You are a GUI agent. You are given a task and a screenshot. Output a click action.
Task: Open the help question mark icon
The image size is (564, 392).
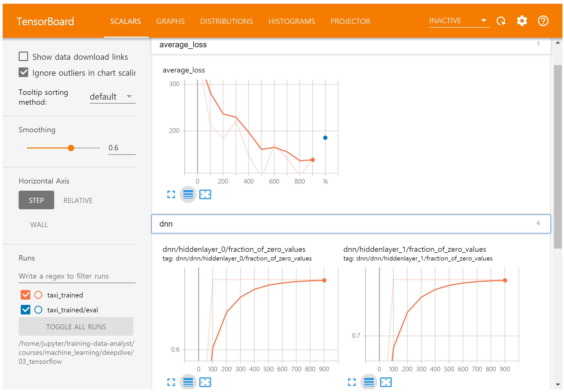click(543, 21)
